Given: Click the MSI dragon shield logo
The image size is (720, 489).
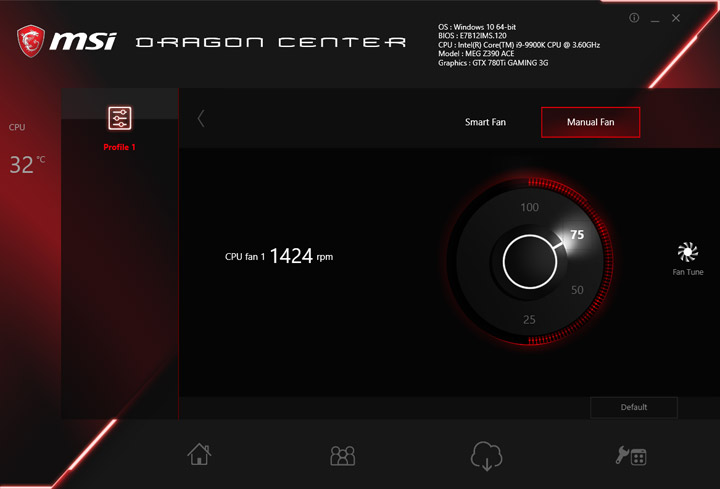Looking at the screenshot, I should pos(31,41).
